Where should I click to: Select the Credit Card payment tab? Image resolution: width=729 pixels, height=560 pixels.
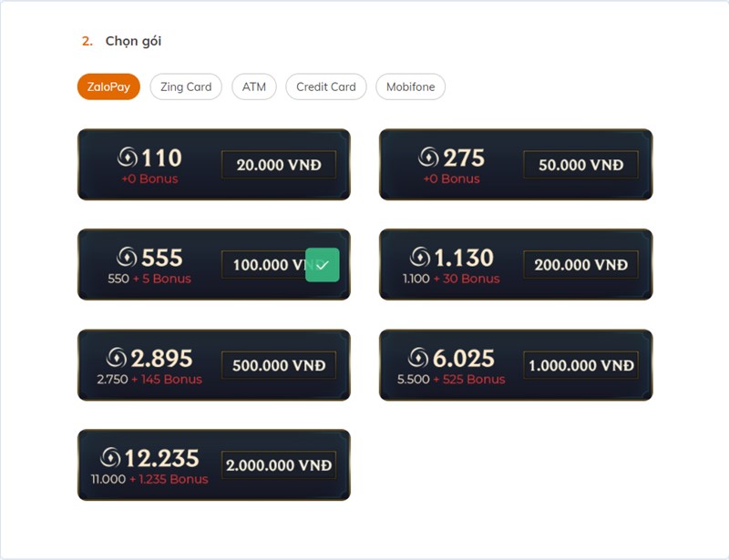pos(326,87)
